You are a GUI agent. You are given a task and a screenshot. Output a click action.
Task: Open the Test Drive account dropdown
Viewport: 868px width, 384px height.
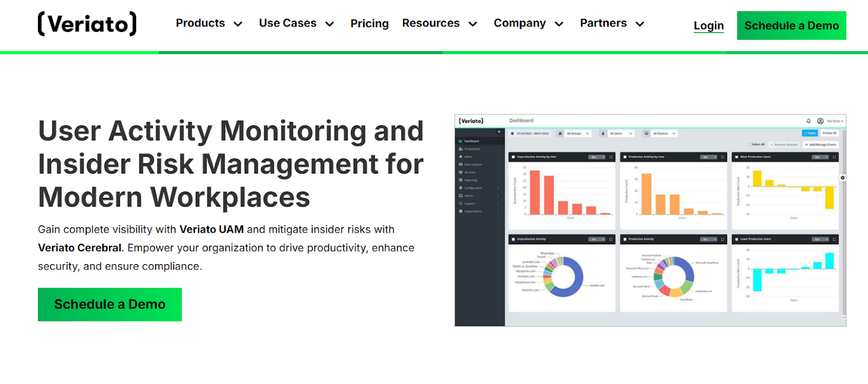click(834, 121)
